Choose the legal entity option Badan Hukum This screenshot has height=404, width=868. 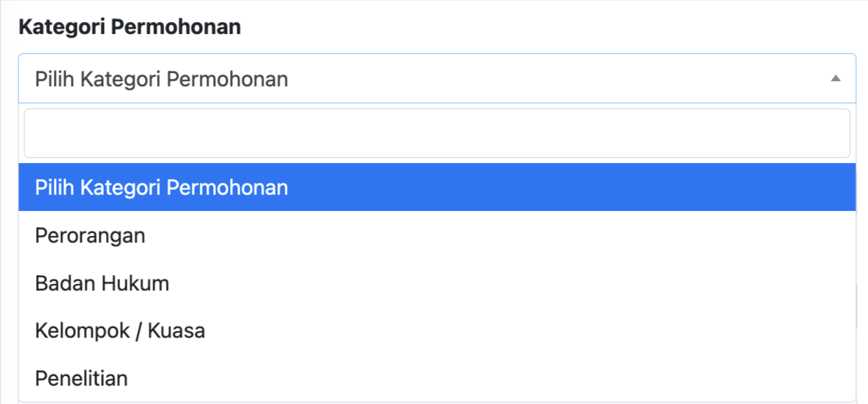(102, 283)
